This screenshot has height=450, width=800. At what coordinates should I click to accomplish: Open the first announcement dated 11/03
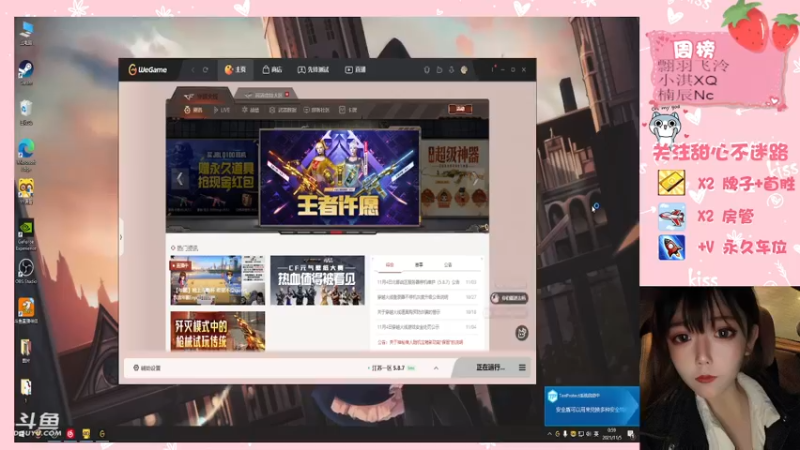427,282
